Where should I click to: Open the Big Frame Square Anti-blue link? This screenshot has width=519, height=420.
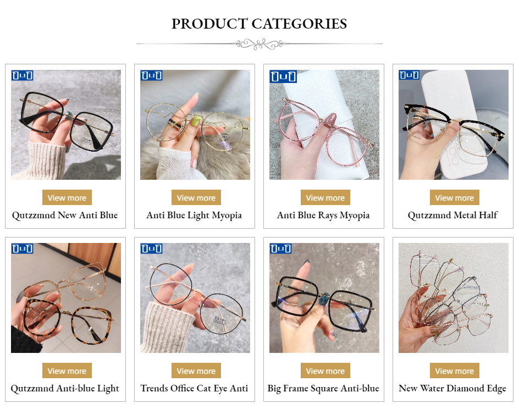(323, 388)
